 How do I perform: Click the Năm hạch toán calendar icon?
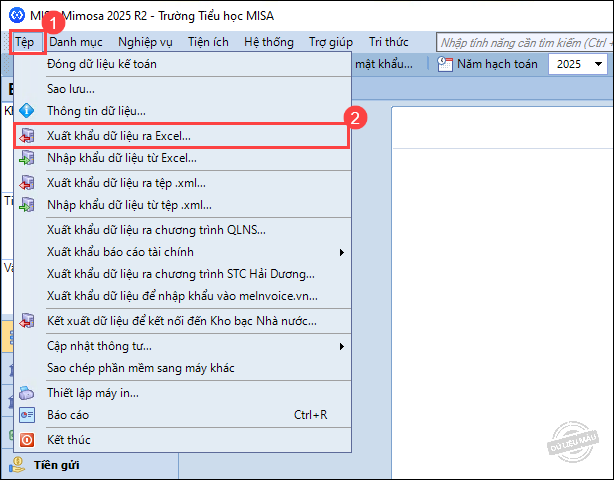click(x=445, y=64)
